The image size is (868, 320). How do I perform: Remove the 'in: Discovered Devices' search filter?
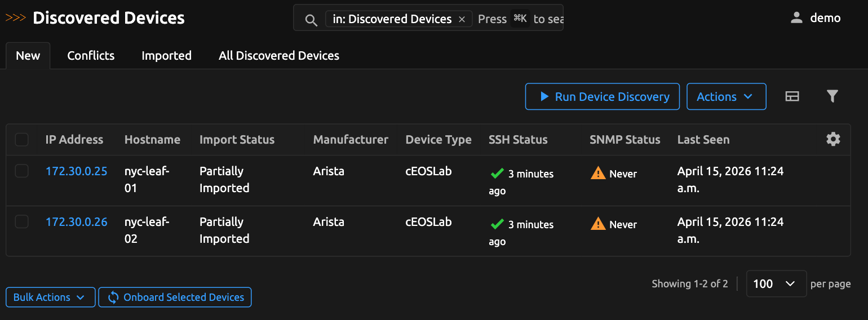(462, 19)
